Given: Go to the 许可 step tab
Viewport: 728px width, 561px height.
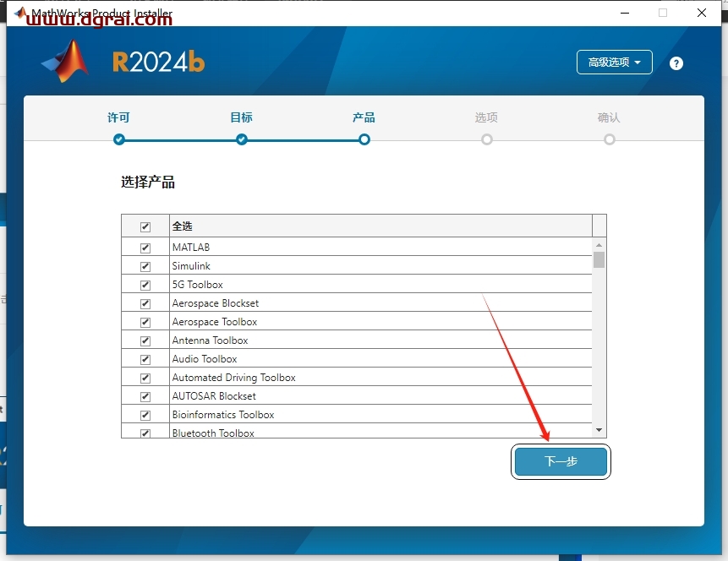Looking at the screenshot, I should pos(119,118).
